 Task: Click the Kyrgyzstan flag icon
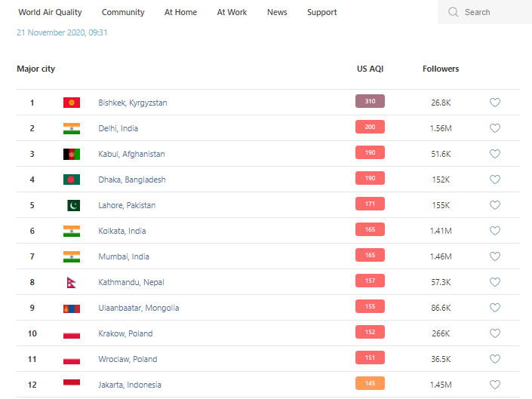(x=72, y=103)
